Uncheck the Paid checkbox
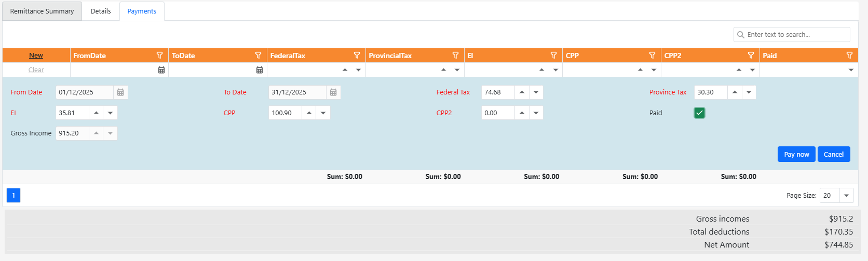Viewport: 868px width, 261px height. [699, 113]
